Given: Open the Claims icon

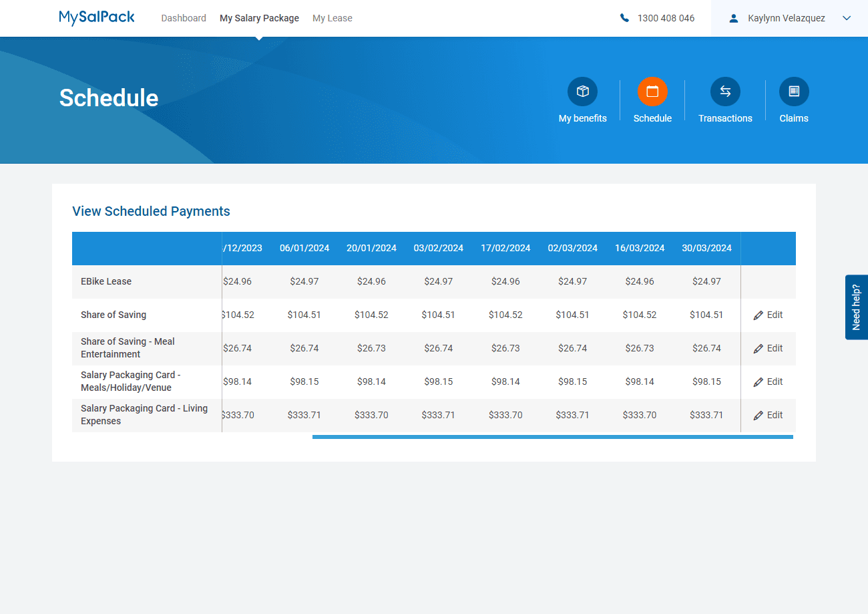Looking at the screenshot, I should [793, 92].
